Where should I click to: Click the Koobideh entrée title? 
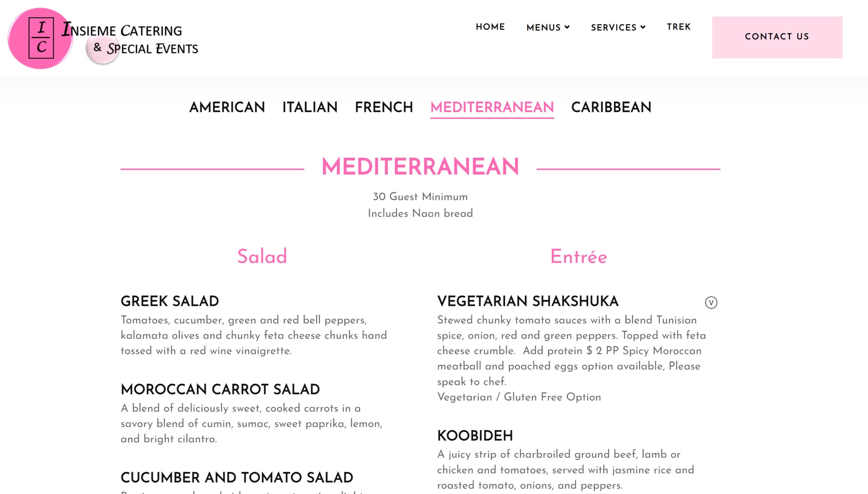(475, 436)
